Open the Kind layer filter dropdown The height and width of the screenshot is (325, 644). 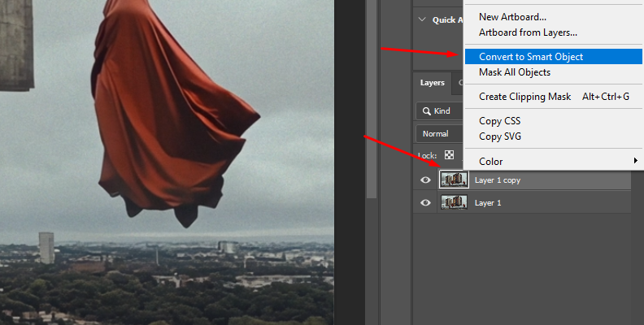click(439, 110)
